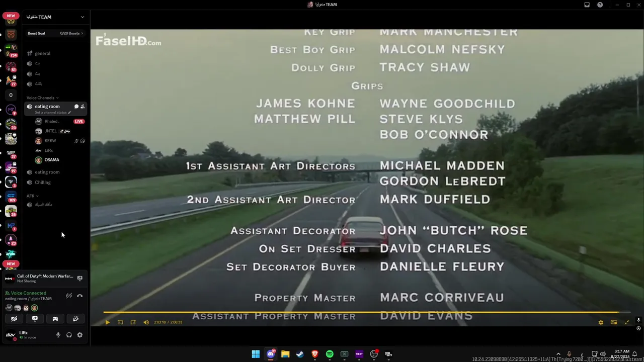Open the taskbar clock showing 3:17 AM
This screenshot has height=362, width=644.
pos(622,353)
